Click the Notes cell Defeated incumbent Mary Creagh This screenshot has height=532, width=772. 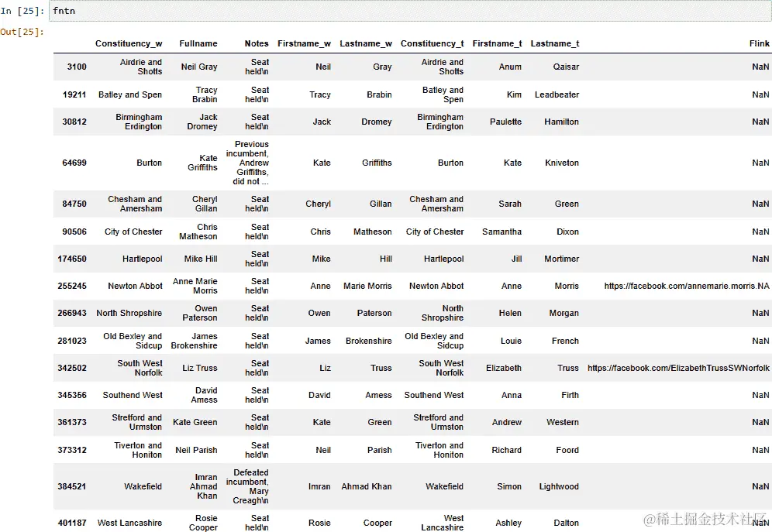point(247,486)
